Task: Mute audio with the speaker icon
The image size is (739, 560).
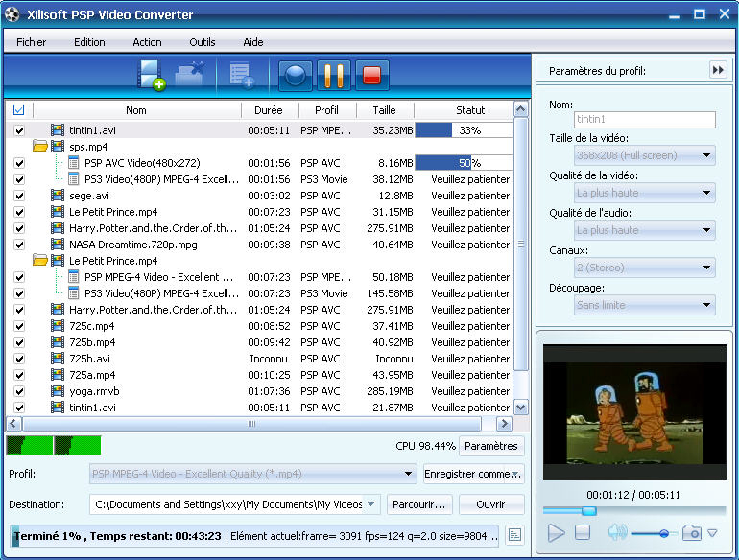Action: coord(617,533)
